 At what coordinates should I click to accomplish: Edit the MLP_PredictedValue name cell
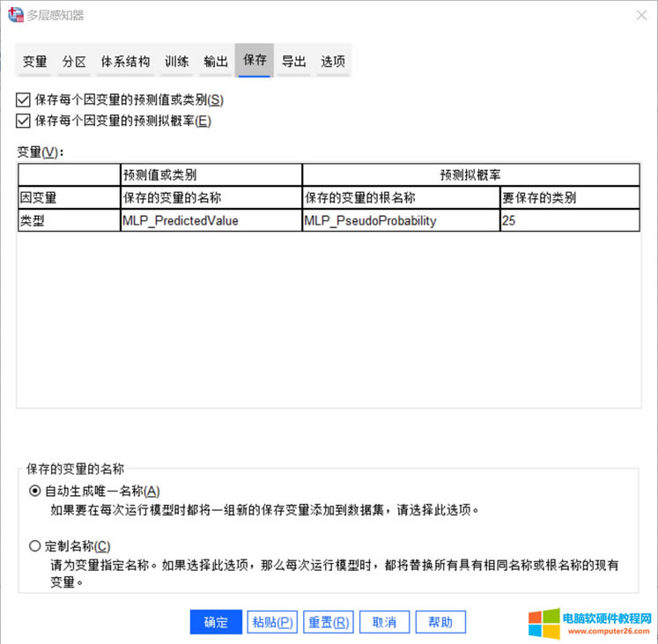click(211, 221)
